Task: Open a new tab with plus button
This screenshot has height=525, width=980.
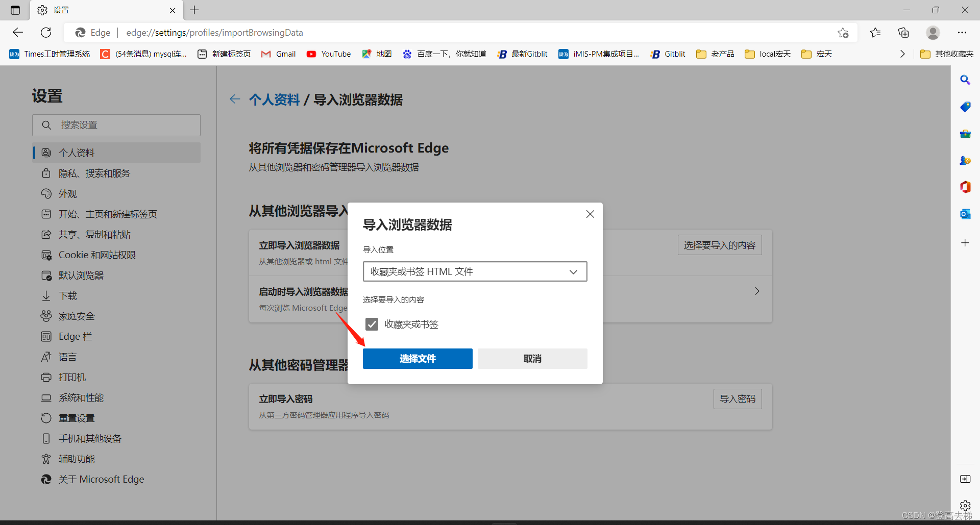Action: point(194,10)
